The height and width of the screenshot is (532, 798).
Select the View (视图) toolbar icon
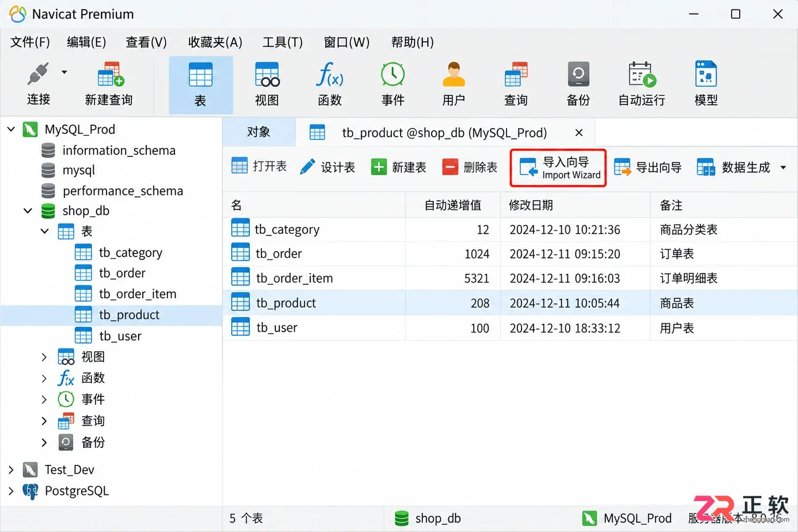tap(267, 75)
